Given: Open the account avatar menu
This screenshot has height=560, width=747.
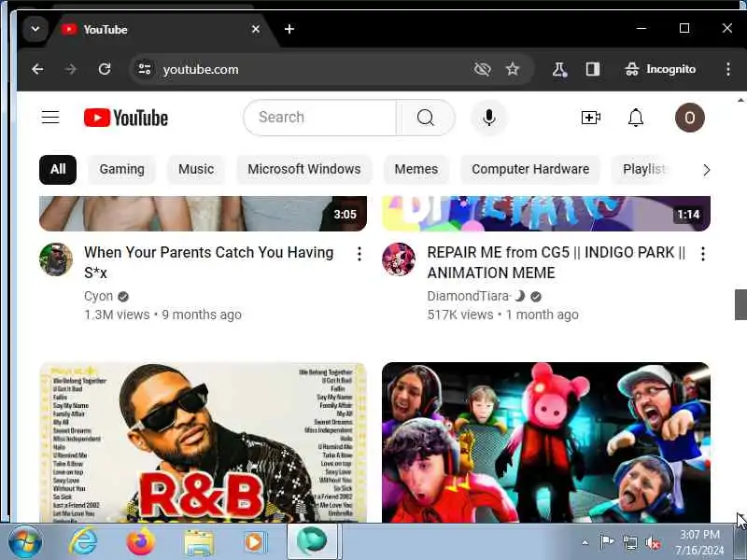Looking at the screenshot, I should [x=689, y=118].
